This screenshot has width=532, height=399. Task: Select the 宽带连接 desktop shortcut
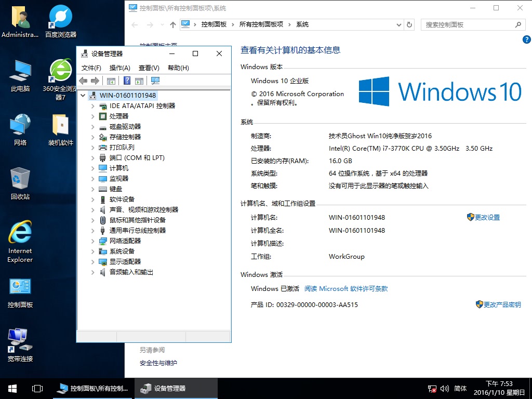coord(20,345)
